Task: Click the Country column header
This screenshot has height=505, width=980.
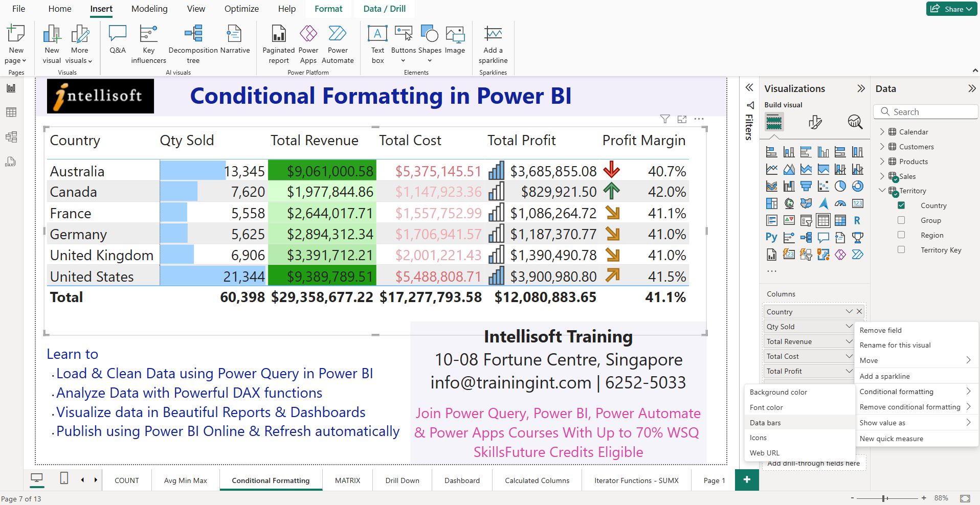Action: coord(75,141)
